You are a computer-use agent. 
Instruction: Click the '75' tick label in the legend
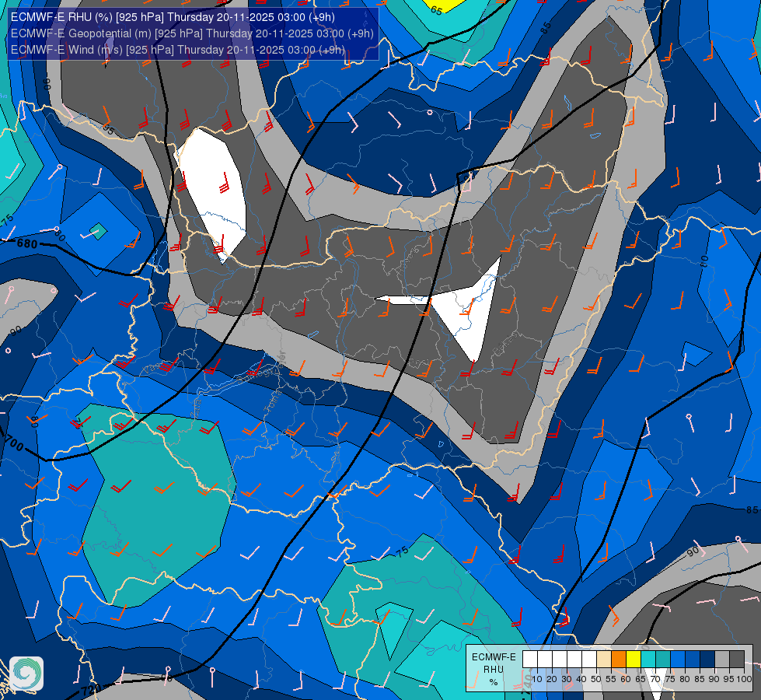[670, 679]
